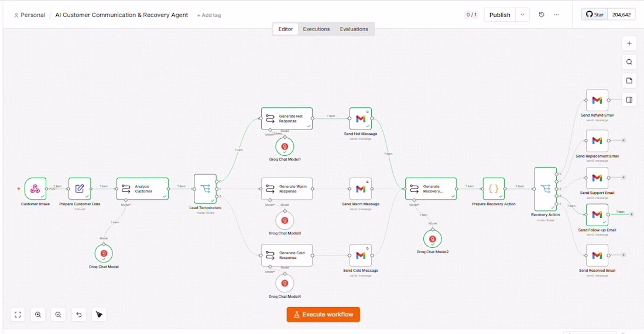Select the Analyze Customer node
Image resolution: width=644 pixels, height=334 pixels.
tap(142, 189)
